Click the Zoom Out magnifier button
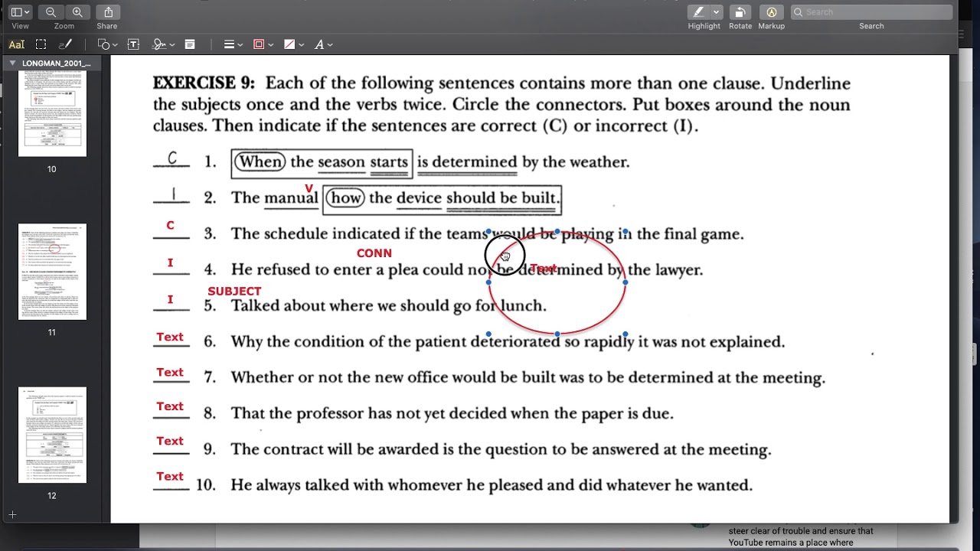This screenshot has width=980, height=551. pyautogui.click(x=51, y=12)
